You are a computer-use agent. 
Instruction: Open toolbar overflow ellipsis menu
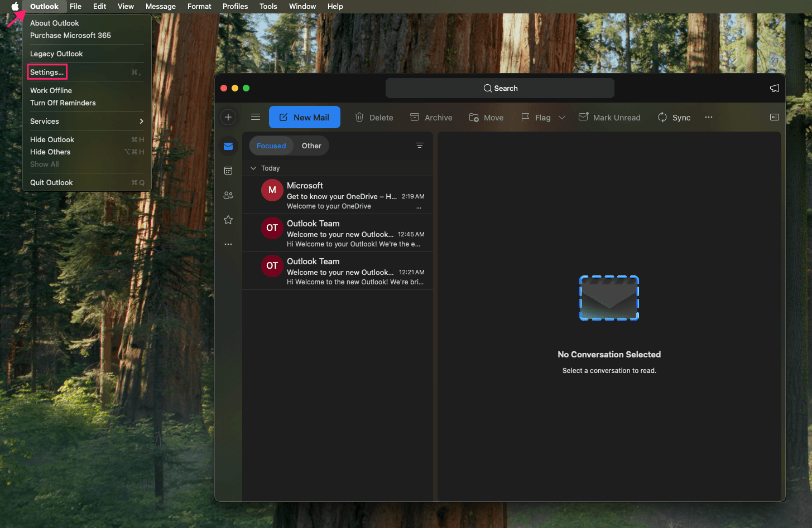pyautogui.click(x=709, y=117)
